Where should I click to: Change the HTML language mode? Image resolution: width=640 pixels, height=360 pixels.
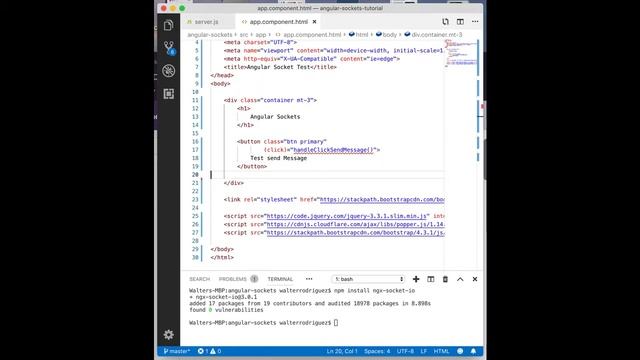(x=441, y=351)
